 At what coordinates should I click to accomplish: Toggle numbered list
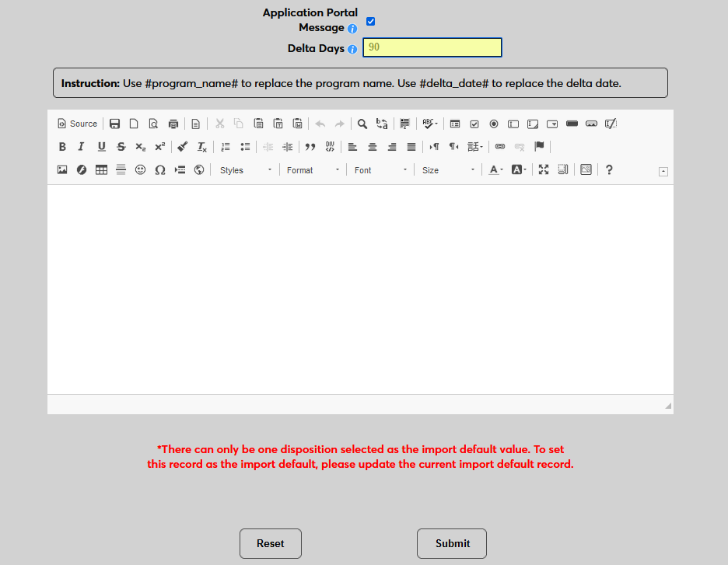[x=226, y=147]
